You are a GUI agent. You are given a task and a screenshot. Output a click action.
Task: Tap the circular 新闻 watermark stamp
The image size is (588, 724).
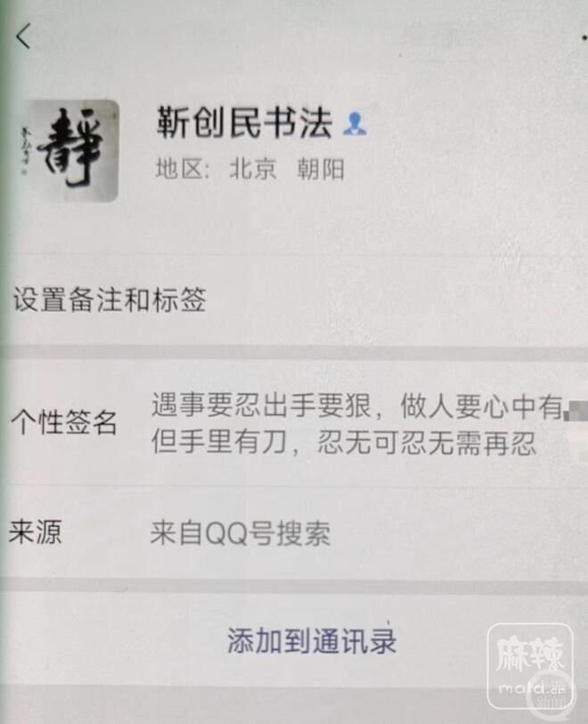click(551, 691)
